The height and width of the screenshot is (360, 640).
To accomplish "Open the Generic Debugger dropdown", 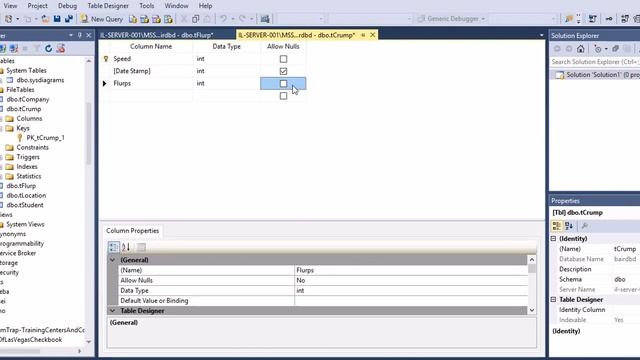I will (483, 19).
